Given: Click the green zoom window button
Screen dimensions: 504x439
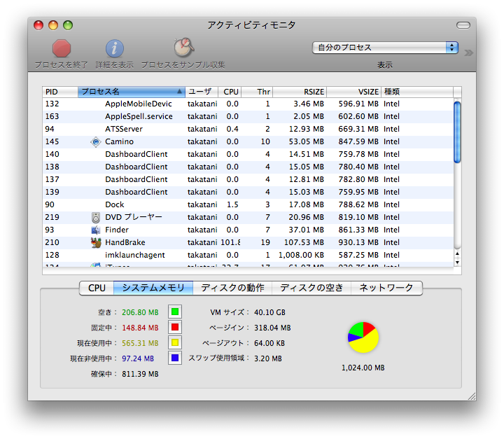Looking at the screenshot, I should 68,25.
